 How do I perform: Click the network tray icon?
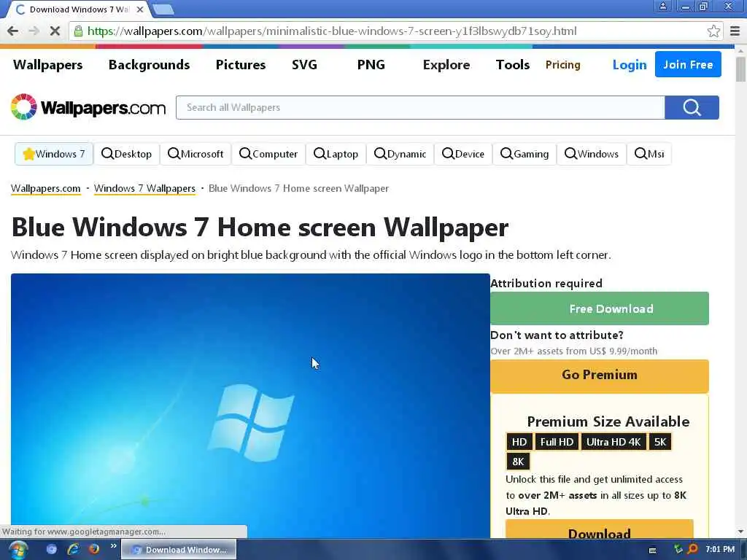click(x=678, y=549)
